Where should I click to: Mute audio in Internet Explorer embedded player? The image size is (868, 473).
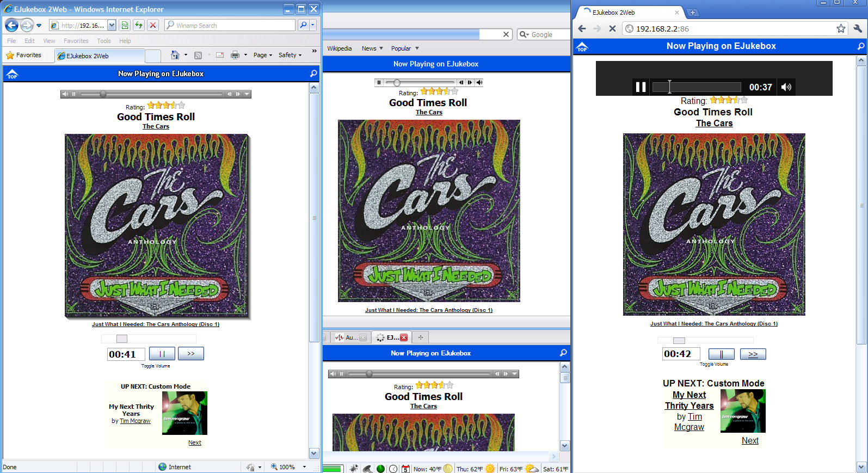tap(65, 94)
